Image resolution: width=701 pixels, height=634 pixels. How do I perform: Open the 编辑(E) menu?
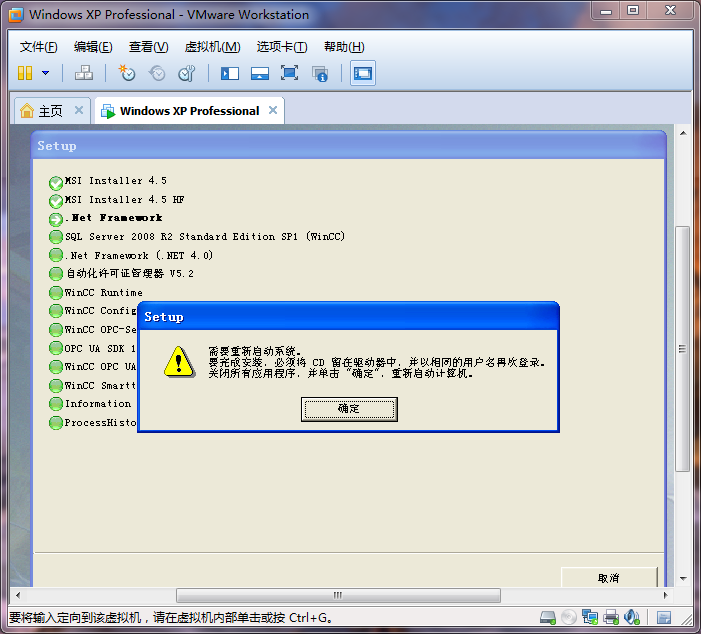(93, 46)
